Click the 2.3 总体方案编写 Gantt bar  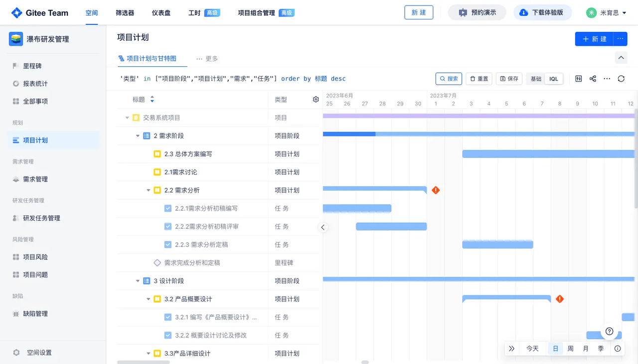coord(548,154)
